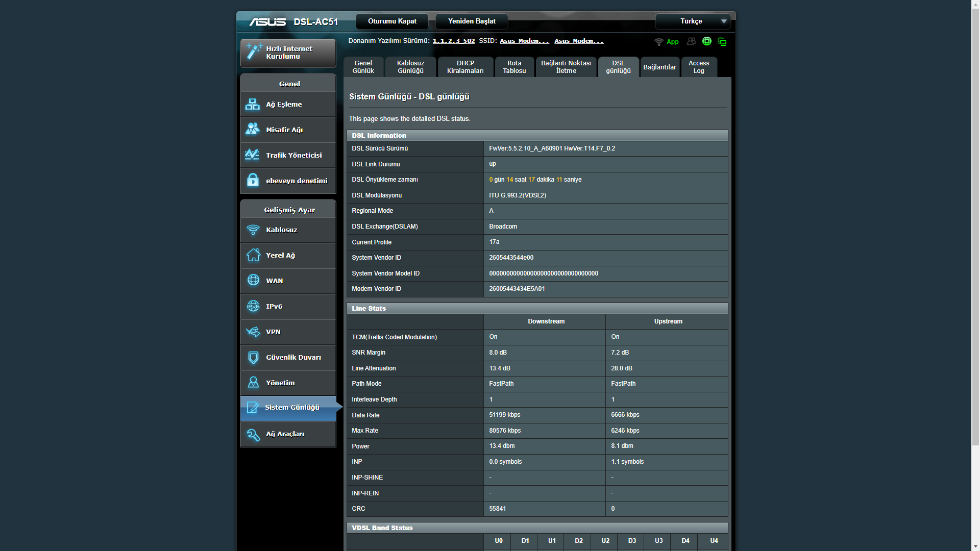Click the Güvenlik Duvarı shield icon
Viewport: 980px width, 551px height.
[x=253, y=357]
